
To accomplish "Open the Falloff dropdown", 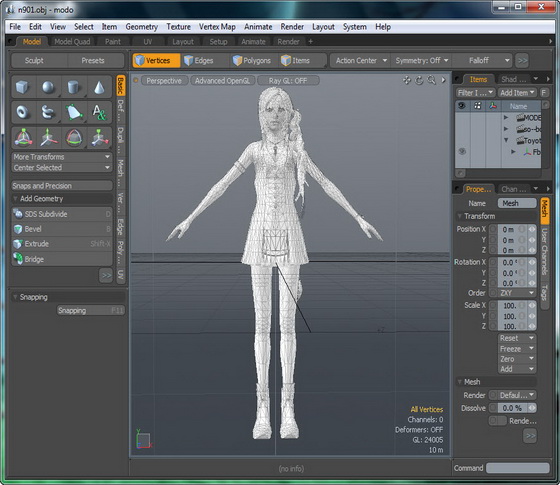I will [x=482, y=60].
